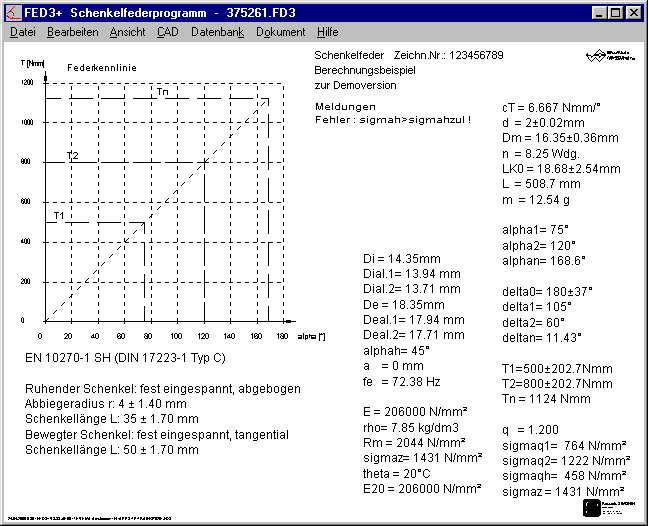Click the company logo at top right

click(610, 56)
